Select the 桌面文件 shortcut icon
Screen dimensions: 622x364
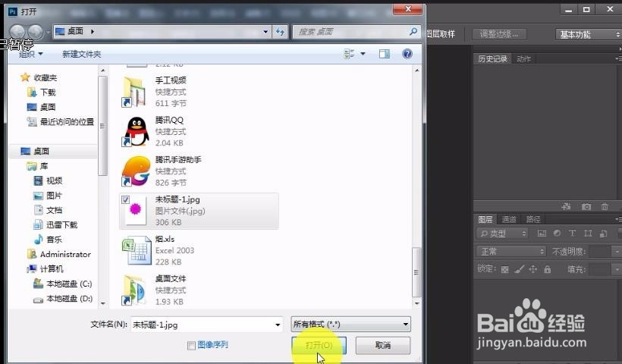click(134, 290)
